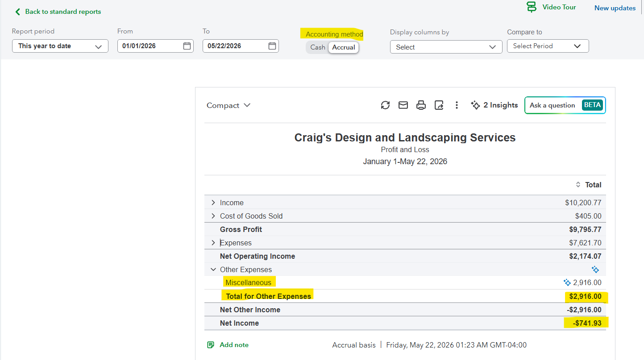
Task: Click the Profit and Loss report subtitle
Action: coord(405,150)
